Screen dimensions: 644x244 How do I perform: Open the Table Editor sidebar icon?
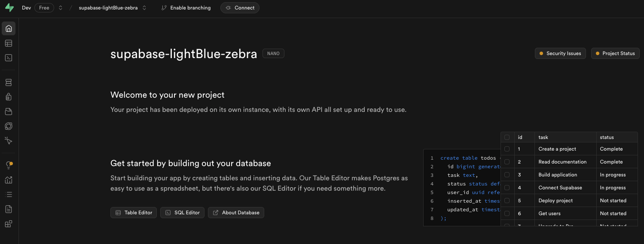point(9,43)
